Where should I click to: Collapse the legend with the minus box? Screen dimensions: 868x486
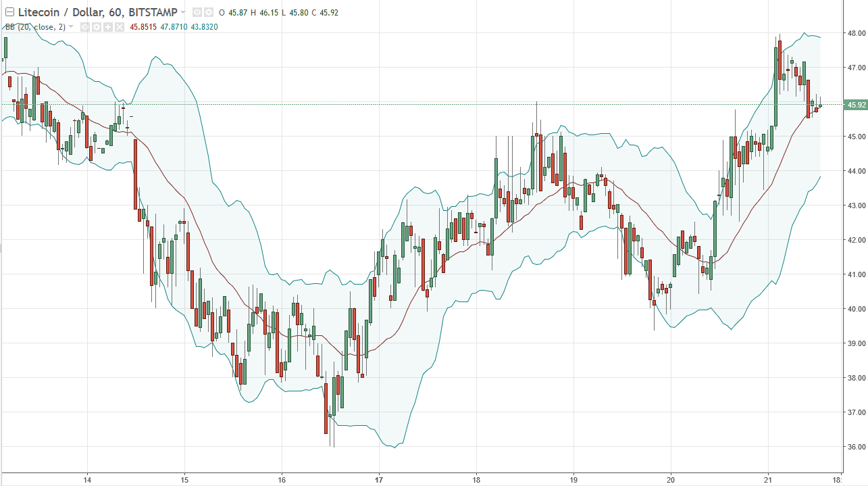click(x=9, y=12)
